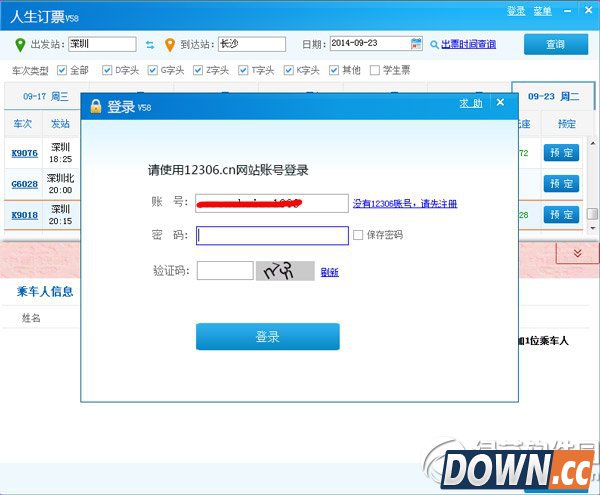The height and width of the screenshot is (495, 600).
Task: Uncheck the G字头 checkbox
Action: (152, 70)
